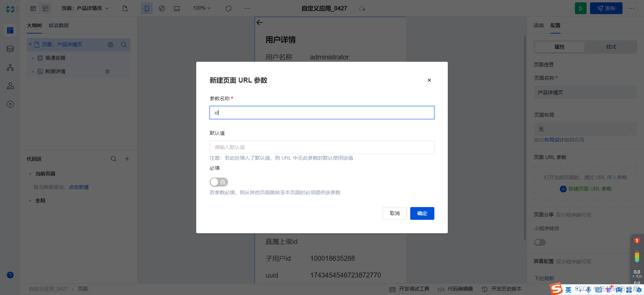Image resolution: width=644 pixels, height=295 pixels.
Task: Switch to the outline view icon
Action: pyautogui.click(x=33, y=8)
